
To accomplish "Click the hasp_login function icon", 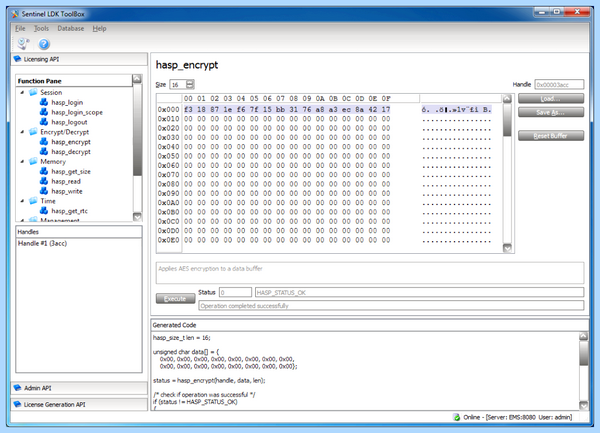I will point(44,102).
